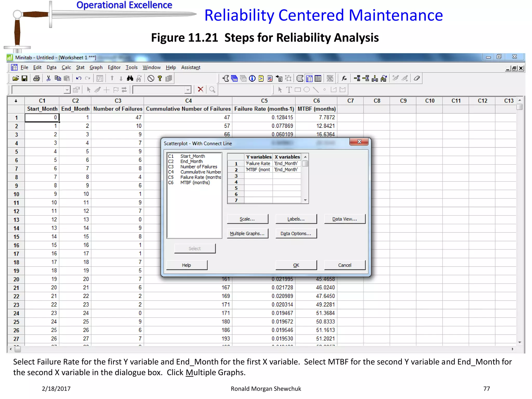Open the Graph menu
Image resolution: width=532 pixels, height=399 pixels.
(x=96, y=68)
